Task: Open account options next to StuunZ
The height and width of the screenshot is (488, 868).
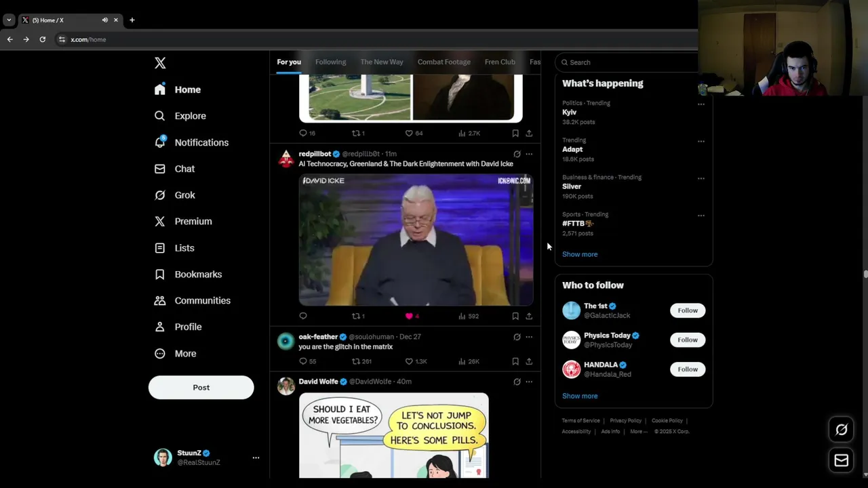Action: tap(256, 458)
